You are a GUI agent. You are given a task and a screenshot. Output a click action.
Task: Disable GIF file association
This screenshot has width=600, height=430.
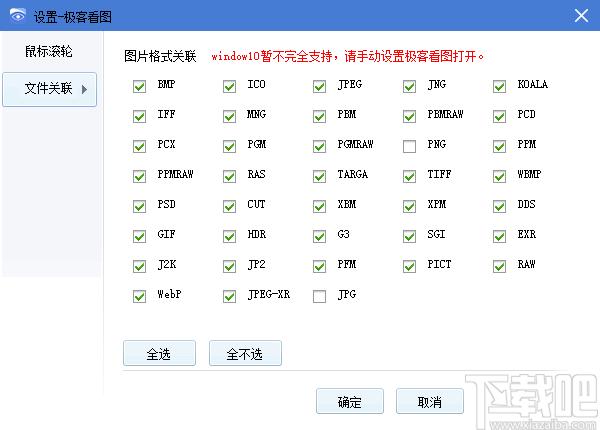(x=139, y=236)
